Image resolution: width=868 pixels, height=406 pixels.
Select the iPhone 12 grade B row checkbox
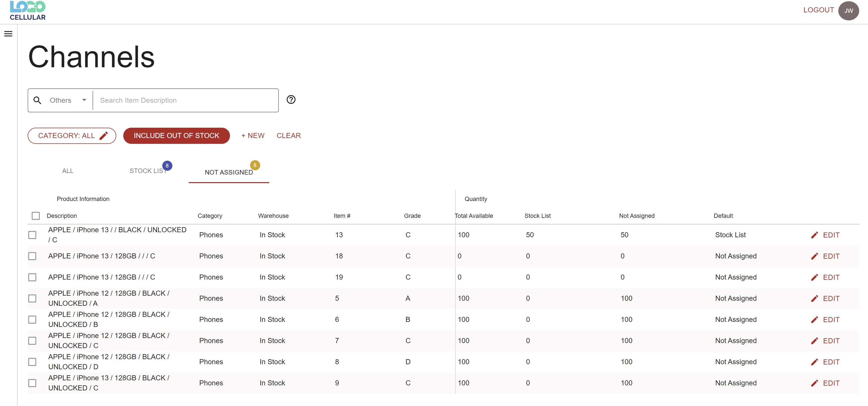point(32,320)
